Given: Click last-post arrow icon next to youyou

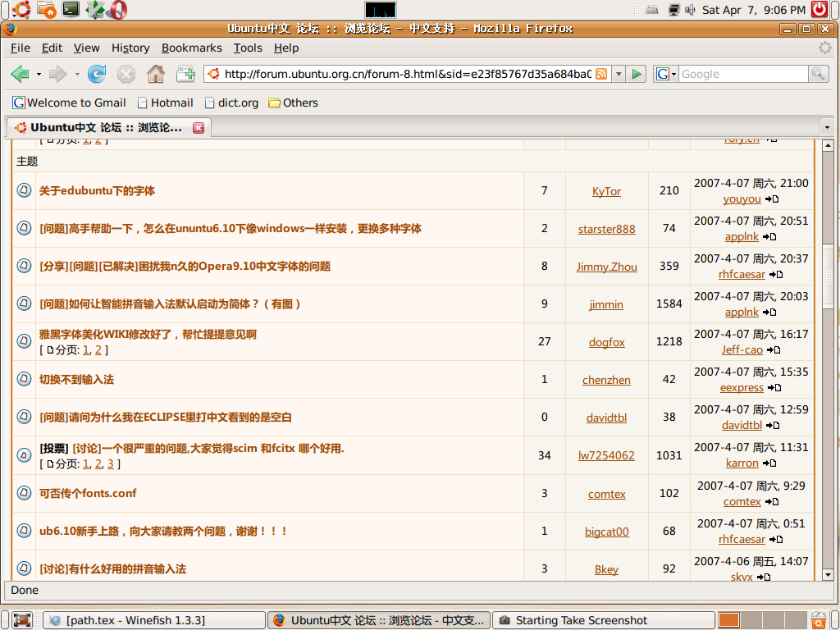Looking at the screenshot, I should point(771,199).
